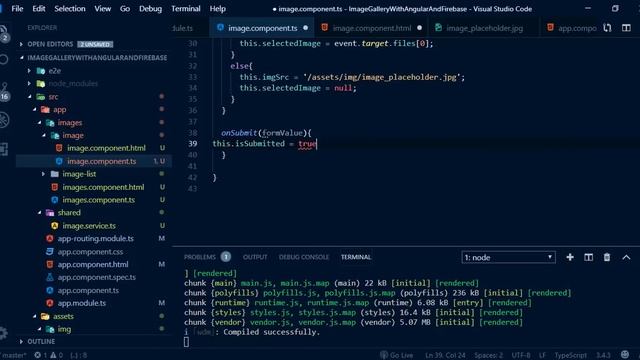This screenshot has height=360, width=640.
Task: Switch to image_placeholder.jpg editor tab
Action: [484, 28]
